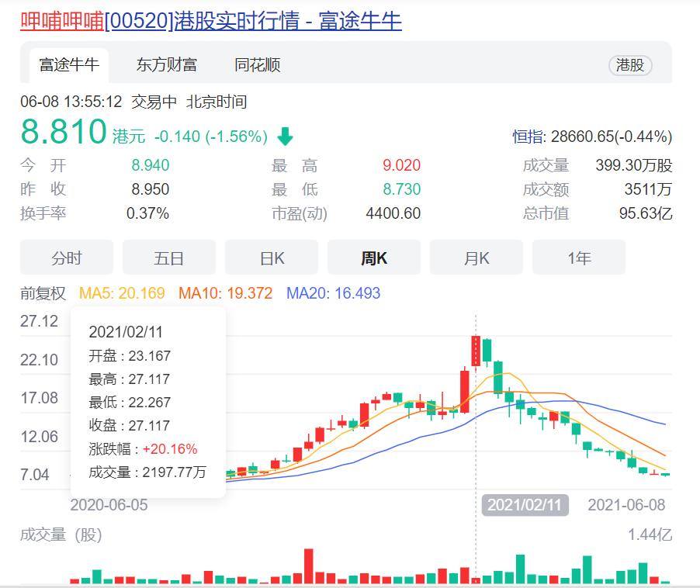Click the 恒指 index label
This screenshot has height=588, width=700.
tap(528, 137)
